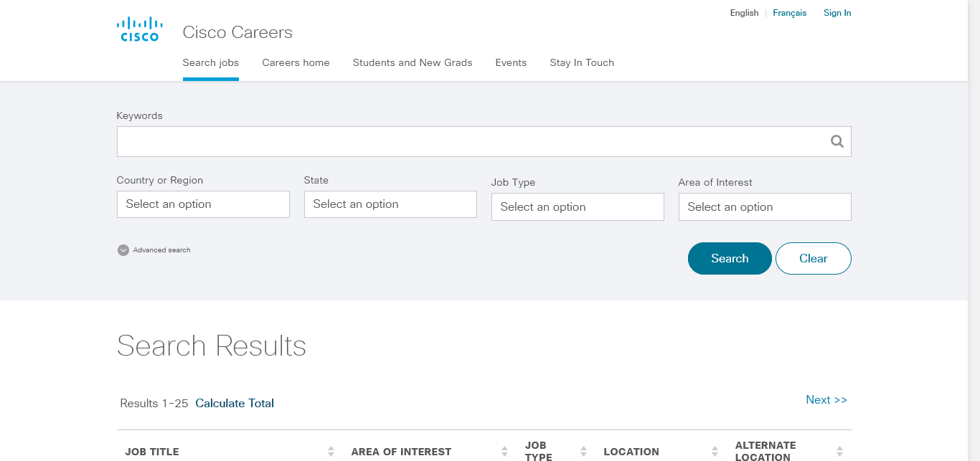The image size is (980, 461).
Task: Click the magnifying glass search icon
Action: 837,141
